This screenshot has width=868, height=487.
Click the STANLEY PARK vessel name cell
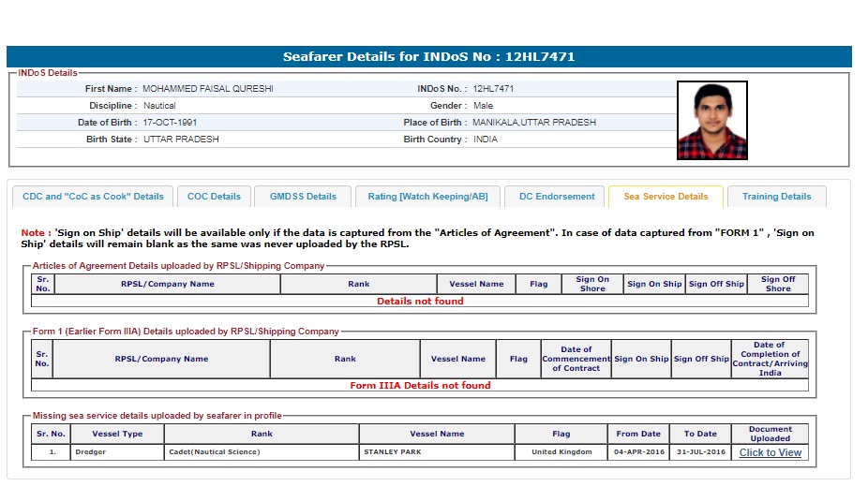coord(436,452)
